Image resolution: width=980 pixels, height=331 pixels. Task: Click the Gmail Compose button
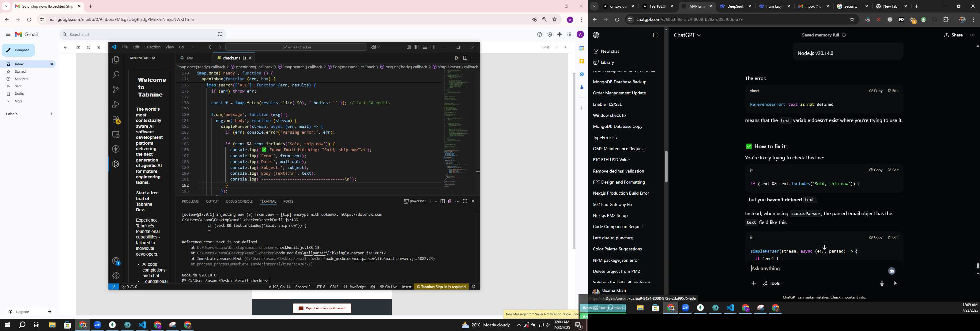[x=18, y=50]
